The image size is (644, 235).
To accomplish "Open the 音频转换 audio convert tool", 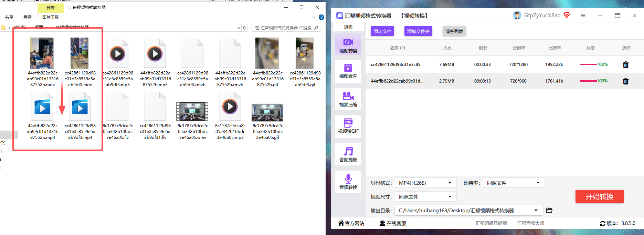I will (348, 182).
